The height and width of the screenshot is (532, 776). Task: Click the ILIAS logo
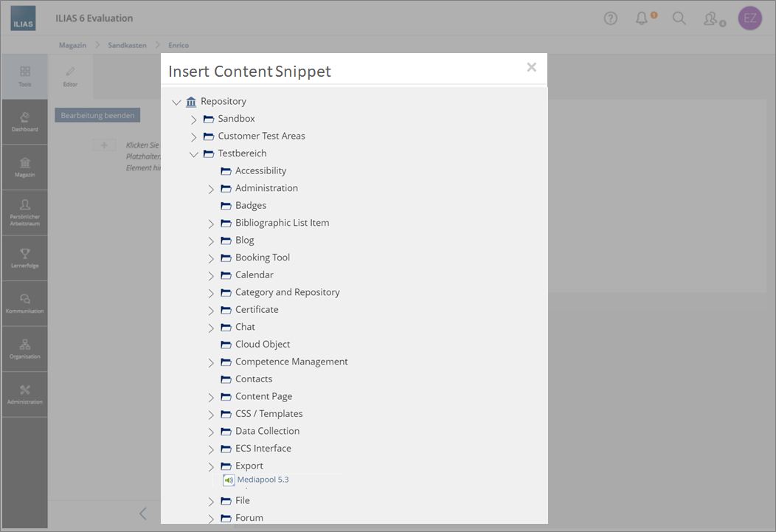click(x=23, y=18)
